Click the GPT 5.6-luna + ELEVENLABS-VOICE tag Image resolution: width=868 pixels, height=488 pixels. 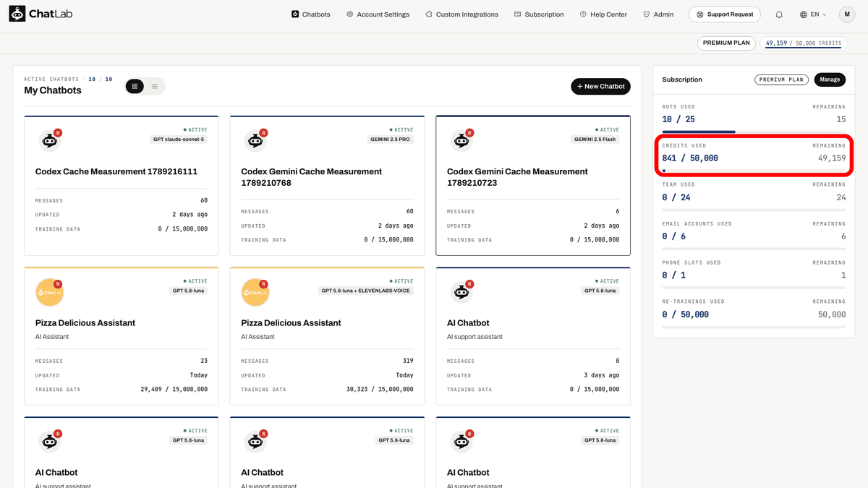click(x=366, y=291)
